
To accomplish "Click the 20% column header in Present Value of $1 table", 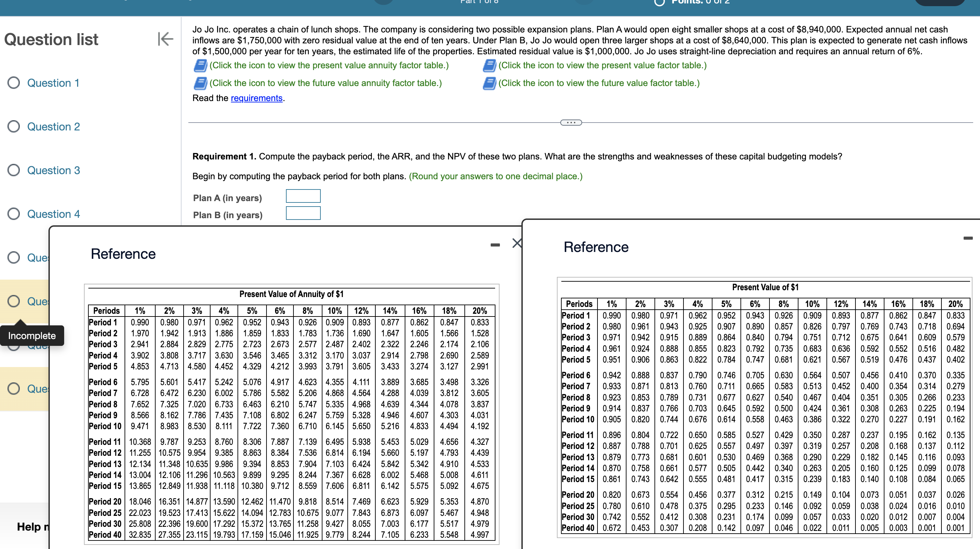I will pyautogui.click(x=955, y=304).
